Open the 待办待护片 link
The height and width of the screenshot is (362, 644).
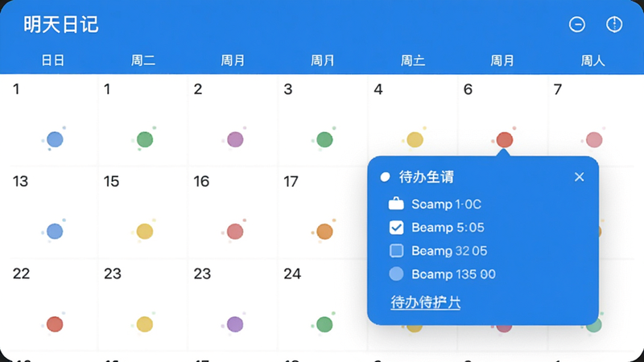tap(426, 302)
